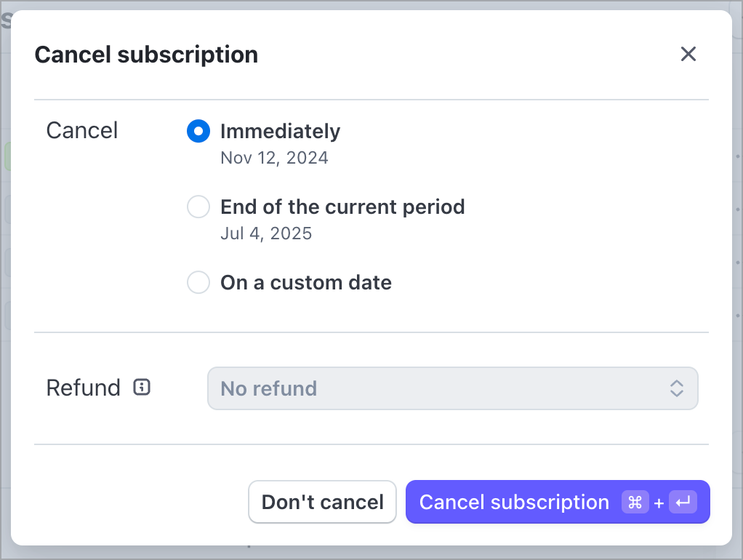Click the Cancel subscription dialog title
The height and width of the screenshot is (560, 743).
pyautogui.click(x=146, y=55)
